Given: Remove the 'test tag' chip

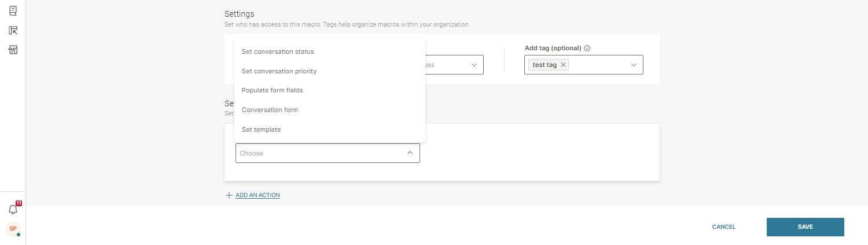Looking at the screenshot, I should tap(564, 65).
